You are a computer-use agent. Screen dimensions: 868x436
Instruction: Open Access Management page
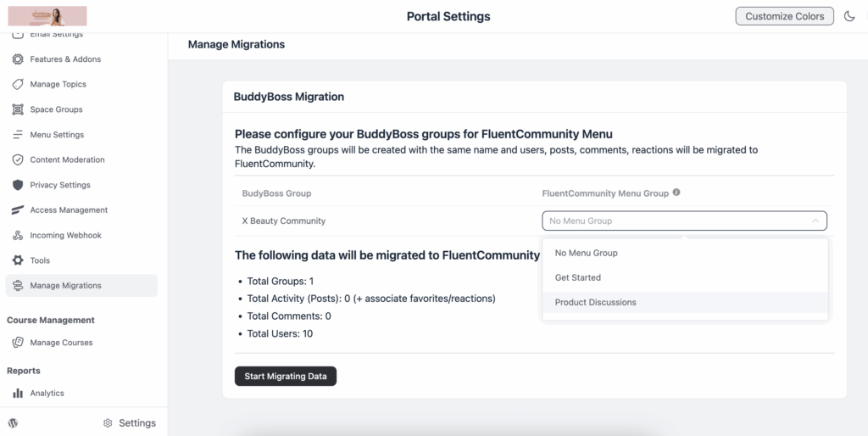(81, 210)
